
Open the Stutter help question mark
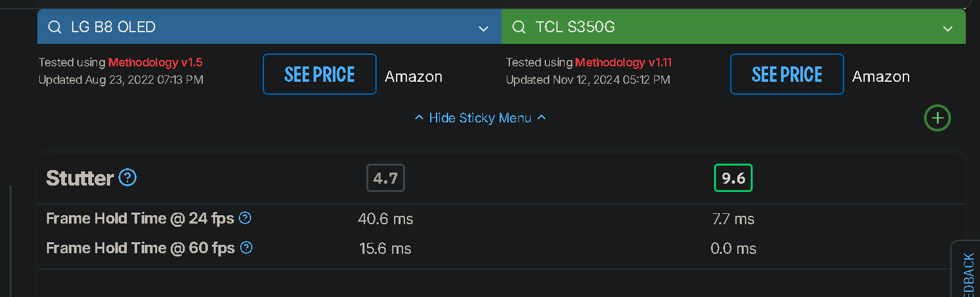[128, 178]
